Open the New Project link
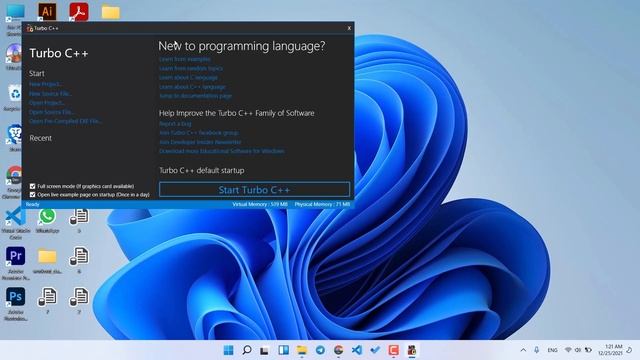Viewport: 640px width, 360px height. (45, 84)
